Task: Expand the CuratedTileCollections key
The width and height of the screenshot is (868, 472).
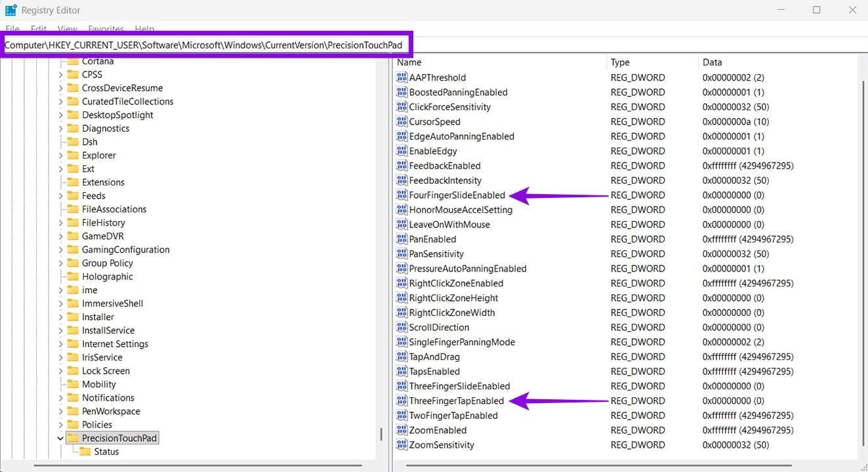Action: pyautogui.click(x=60, y=102)
